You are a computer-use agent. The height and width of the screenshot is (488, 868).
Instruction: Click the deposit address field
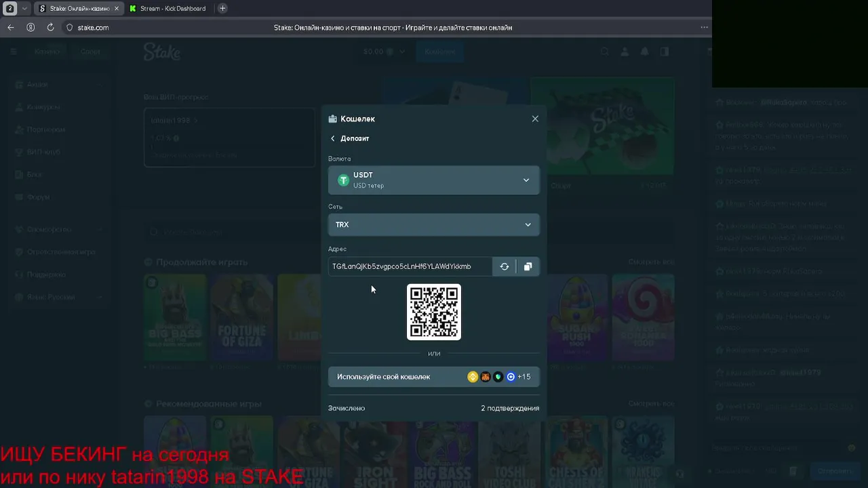pyautogui.click(x=410, y=266)
